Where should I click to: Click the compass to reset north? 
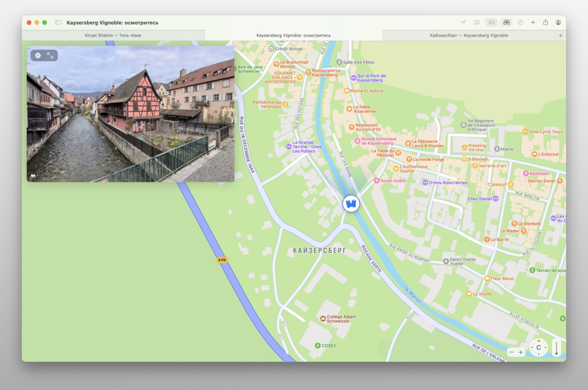point(539,348)
